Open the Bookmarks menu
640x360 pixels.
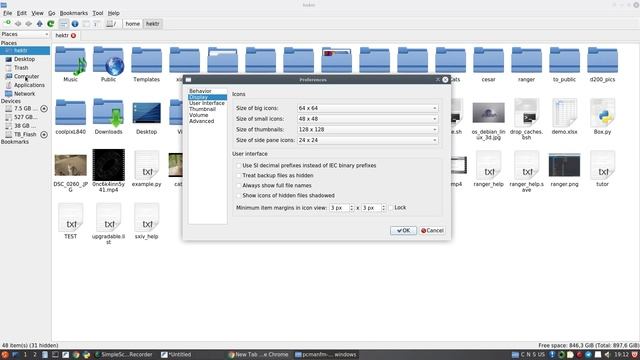[73, 13]
